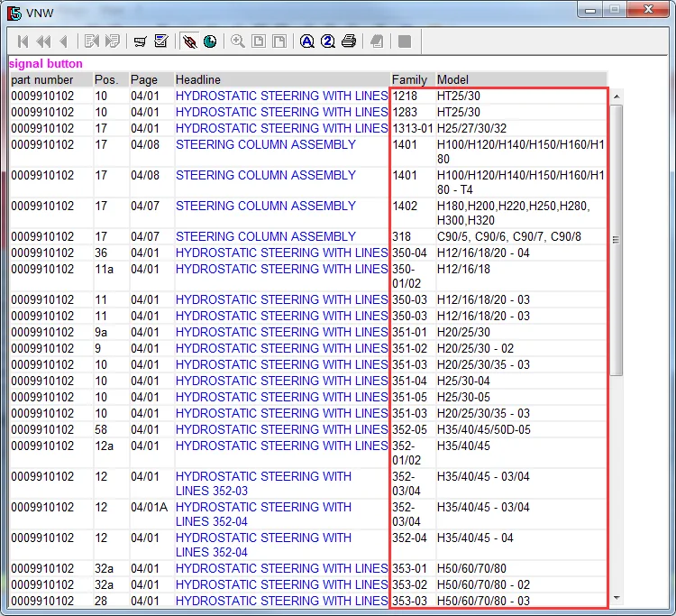Click the blue circled A icon
Screen dimensions: 676x616
click(307, 41)
